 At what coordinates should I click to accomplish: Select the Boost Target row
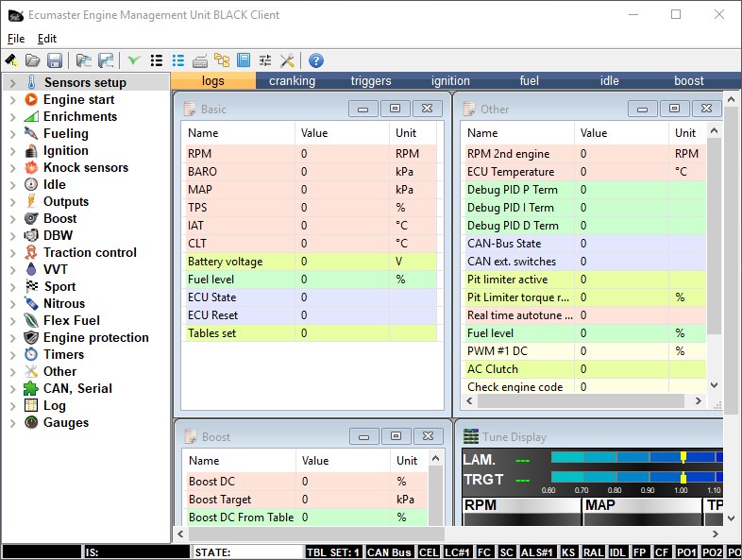click(307, 500)
